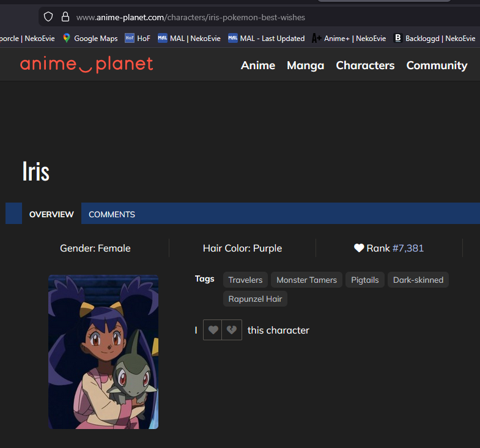Select the Overview tab

pos(51,214)
